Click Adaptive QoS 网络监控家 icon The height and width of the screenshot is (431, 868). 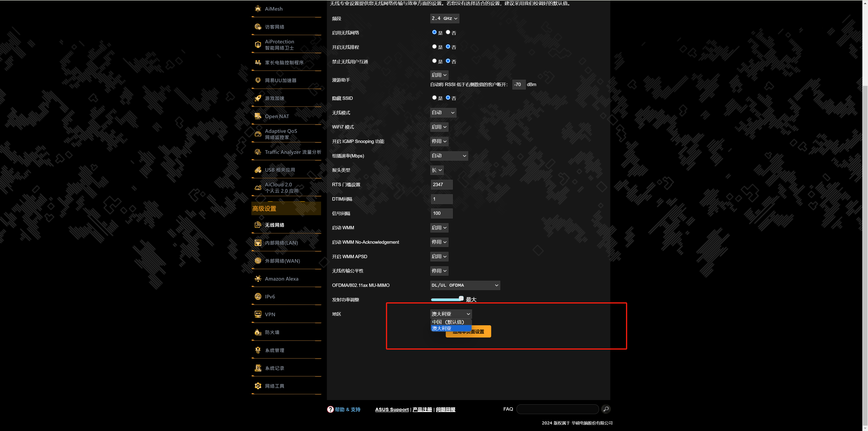pos(258,134)
